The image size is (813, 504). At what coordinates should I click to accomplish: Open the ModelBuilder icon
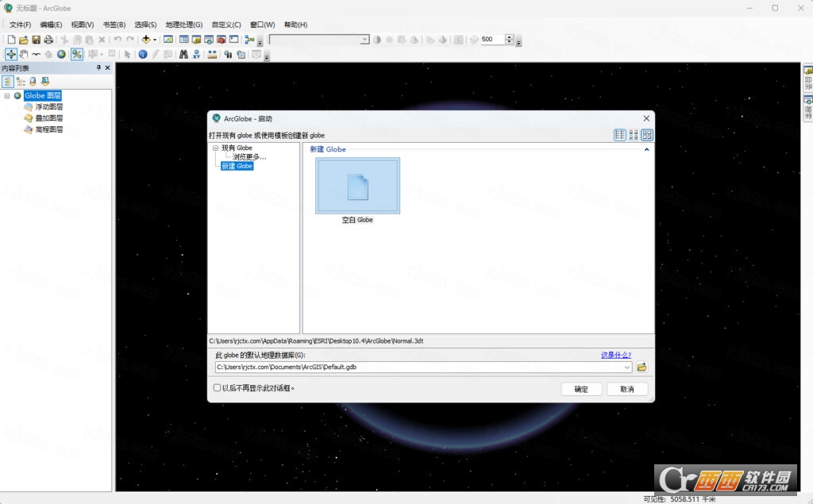point(249,40)
